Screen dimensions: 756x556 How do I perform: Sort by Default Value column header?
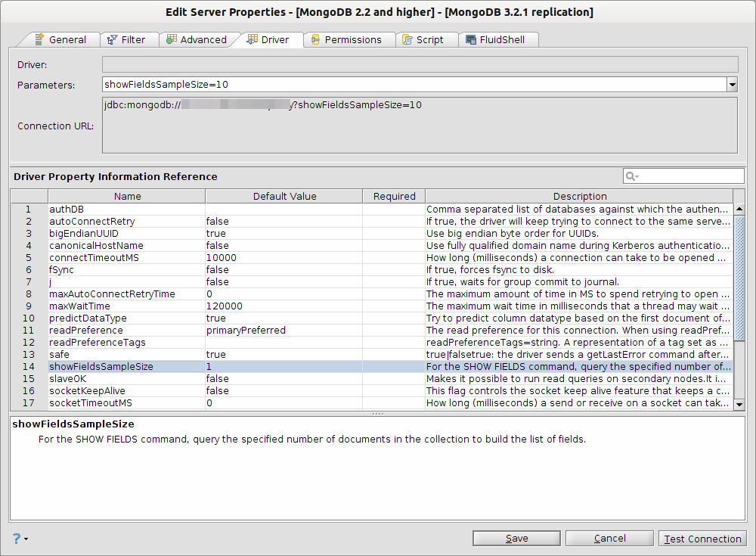coord(284,196)
